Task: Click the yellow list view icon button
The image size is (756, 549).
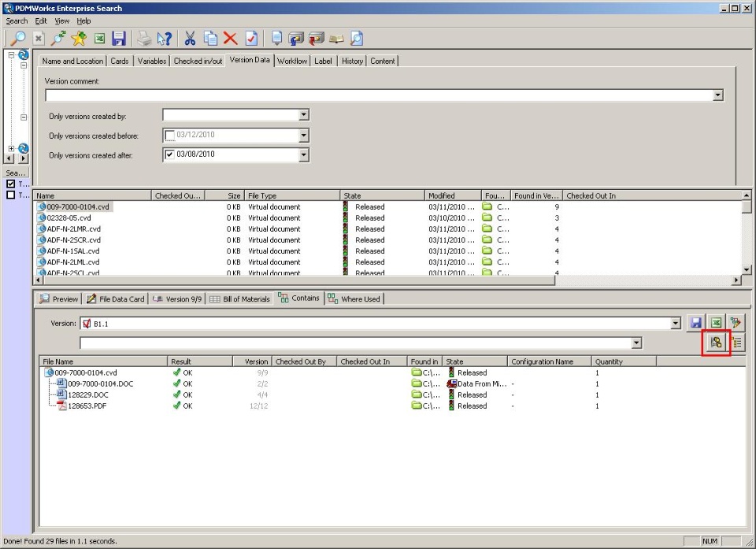Action: (736, 343)
